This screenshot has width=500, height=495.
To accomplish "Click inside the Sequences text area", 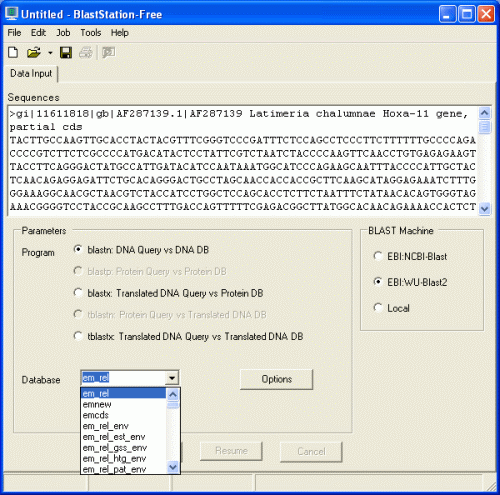I will (x=243, y=160).
